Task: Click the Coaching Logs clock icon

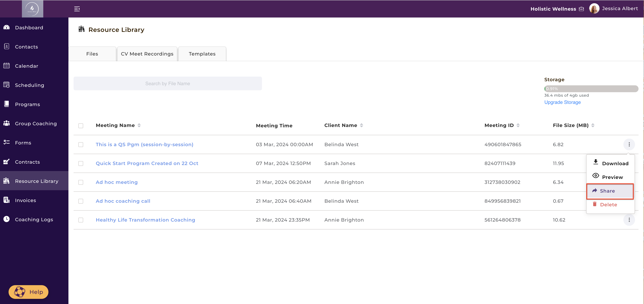Action: pos(7,219)
